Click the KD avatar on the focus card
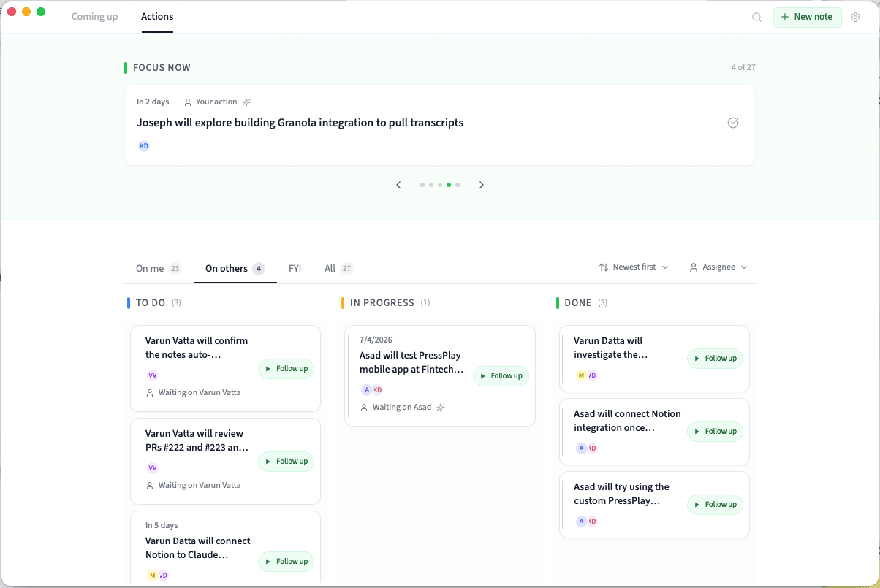880x588 pixels. (144, 146)
